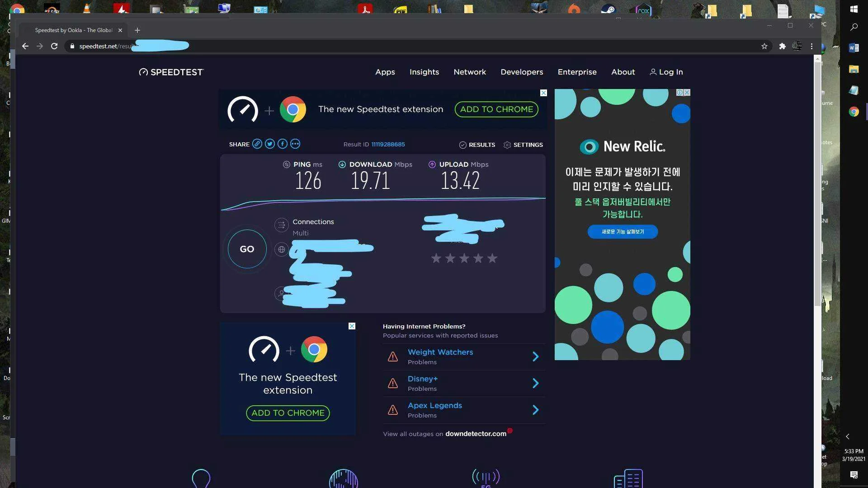The width and height of the screenshot is (868, 488).
Task: Go back in browser history
Action: [25, 46]
